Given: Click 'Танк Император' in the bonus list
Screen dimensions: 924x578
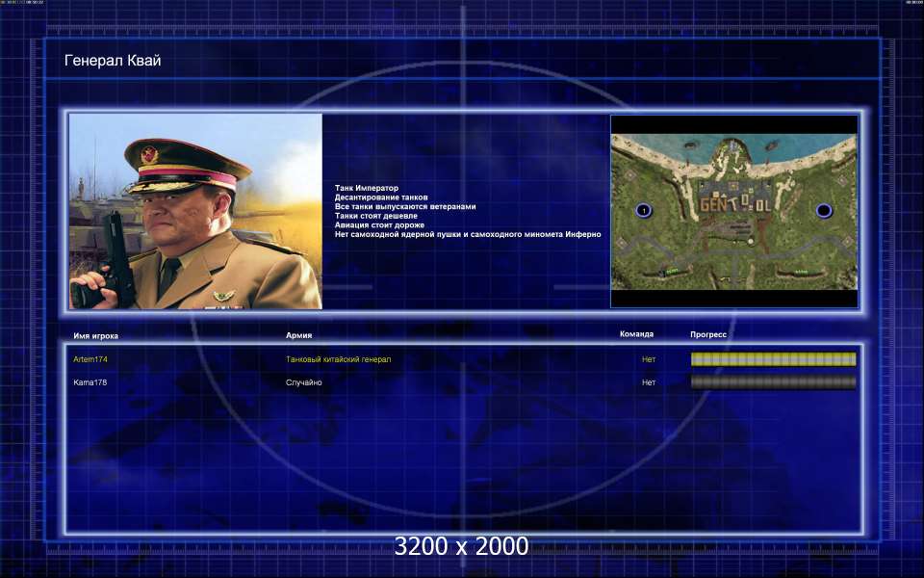Looking at the screenshot, I should click(366, 188).
